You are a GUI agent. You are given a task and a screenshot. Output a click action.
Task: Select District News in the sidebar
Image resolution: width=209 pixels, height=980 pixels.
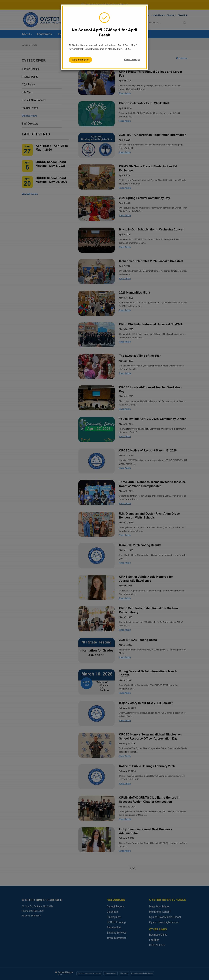(29, 116)
